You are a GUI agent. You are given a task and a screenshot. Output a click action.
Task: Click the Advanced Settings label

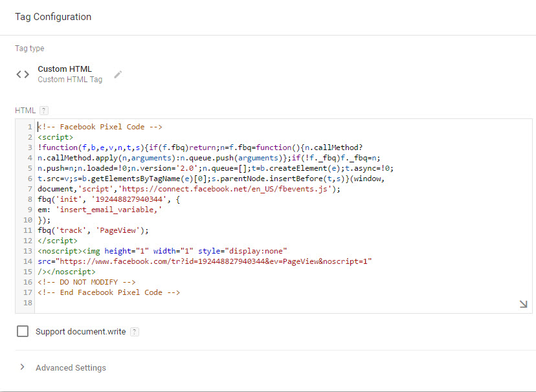click(71, 368)
